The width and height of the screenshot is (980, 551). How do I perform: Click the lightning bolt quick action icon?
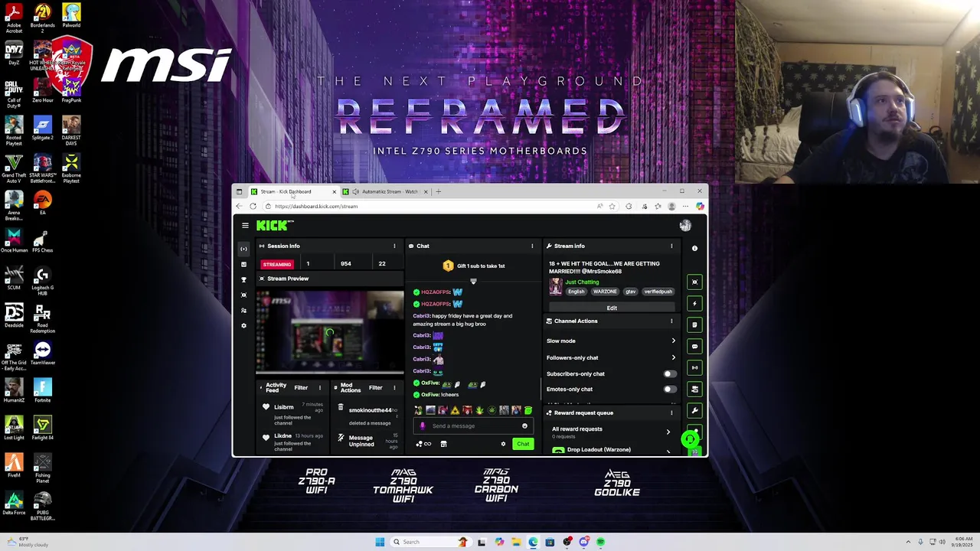pyautogui.click(x=694, y=303)
